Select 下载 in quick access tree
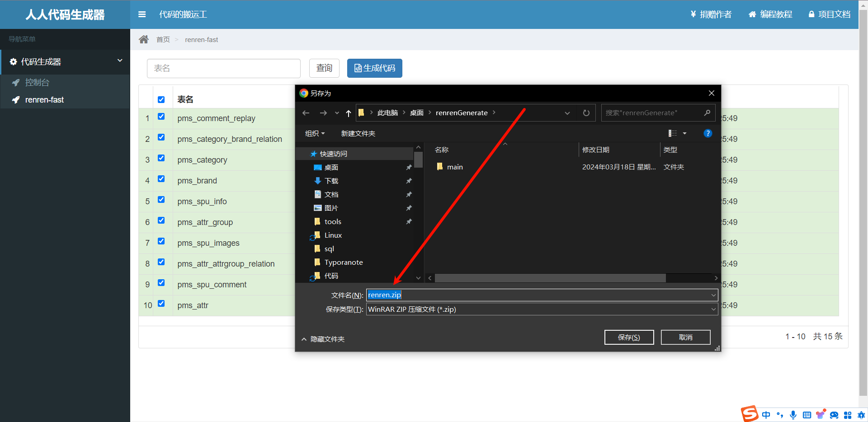This screenshot has width=868, height=422. 331,181
